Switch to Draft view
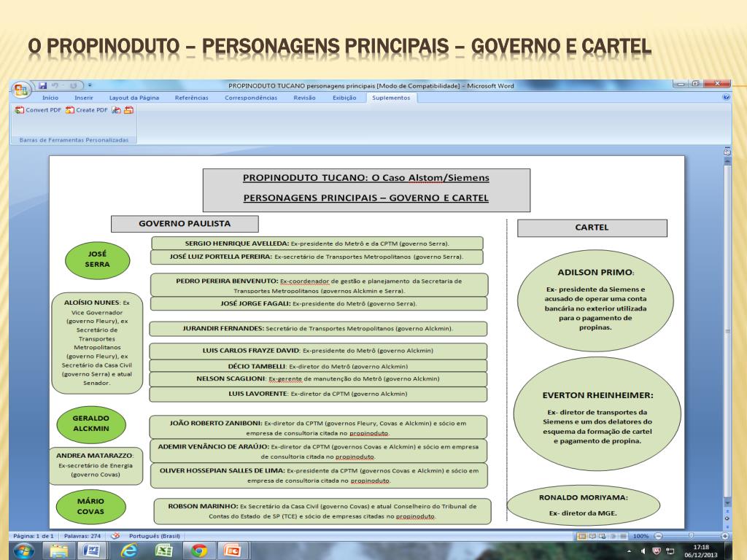 [623, 536]
